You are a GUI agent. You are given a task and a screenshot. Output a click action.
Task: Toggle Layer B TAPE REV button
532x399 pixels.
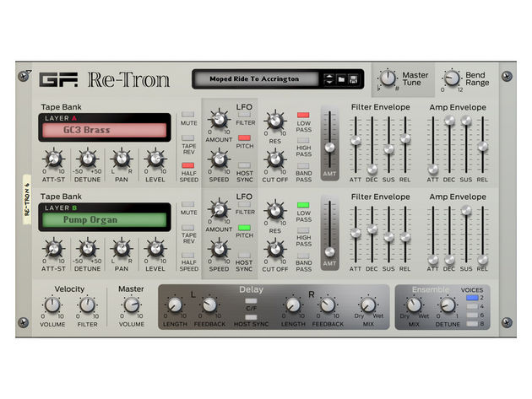coord(188,228)
